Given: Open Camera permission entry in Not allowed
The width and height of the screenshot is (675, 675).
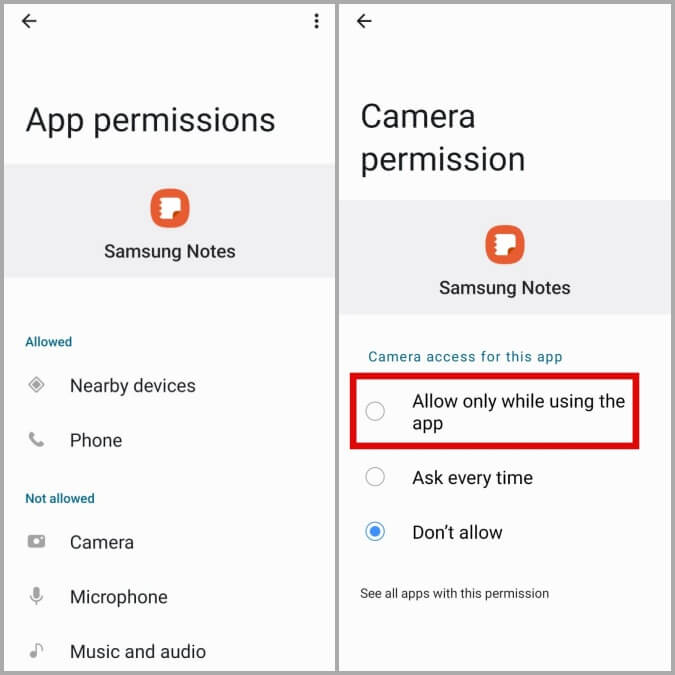Looking at the screenshot, I should pyautogui.click(x=170, y=542).
